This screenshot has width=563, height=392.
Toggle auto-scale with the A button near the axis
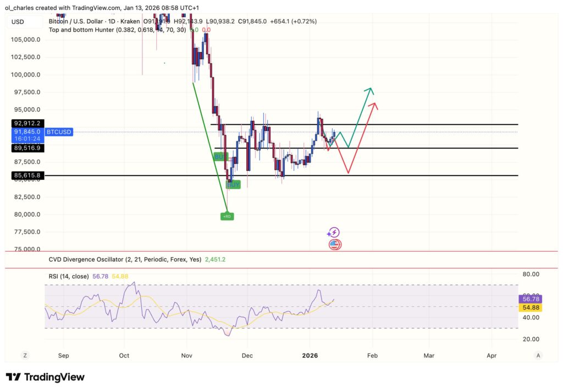click(538, 356)
